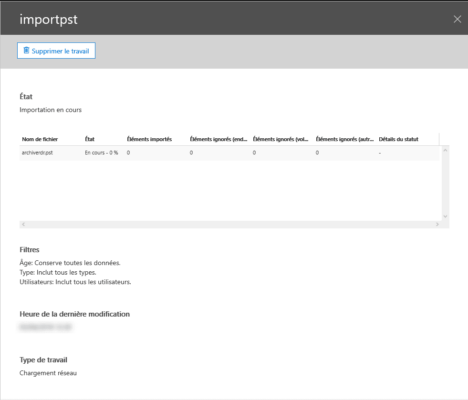Click the Éléments ignorés (autr... column header
This screenshot has height=400, width=468.
tap(345, 139)
